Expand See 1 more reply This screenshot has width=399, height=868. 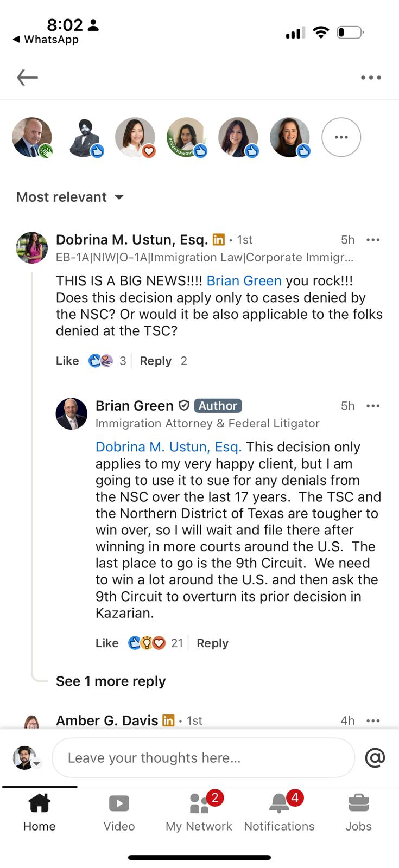pos(111,681)
